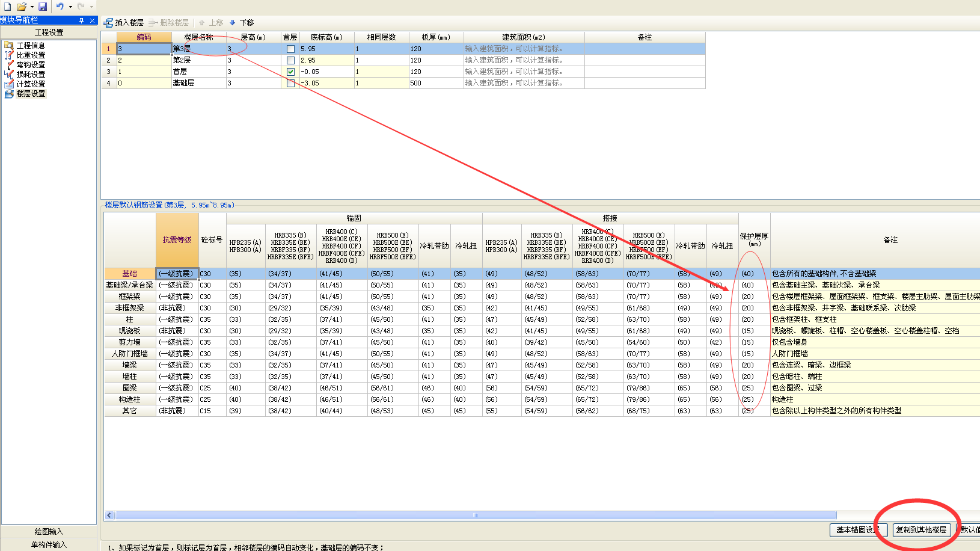This screenshot has height=551, width=980.
Task: Click the 楼层设置 icon
Action: (9, 93)
